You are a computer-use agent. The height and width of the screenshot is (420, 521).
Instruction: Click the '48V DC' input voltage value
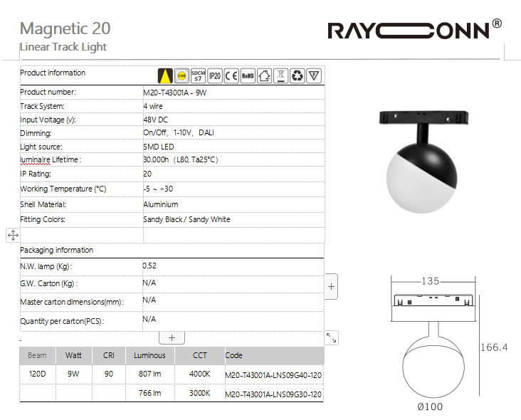point(155,120)
